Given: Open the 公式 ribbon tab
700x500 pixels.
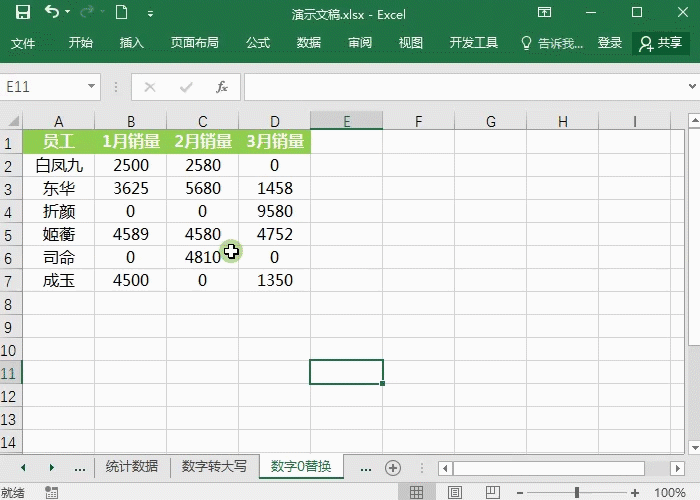Looking at the screenshot, I should [x=258, y=42].
